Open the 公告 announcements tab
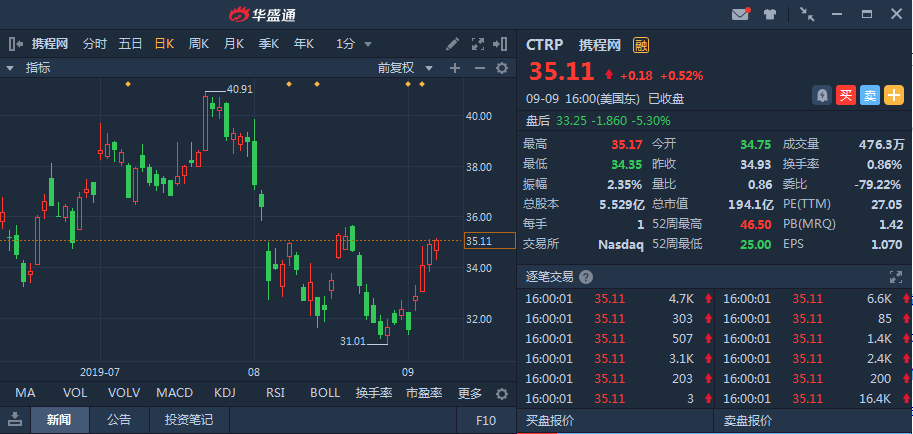 pos(119,420)
